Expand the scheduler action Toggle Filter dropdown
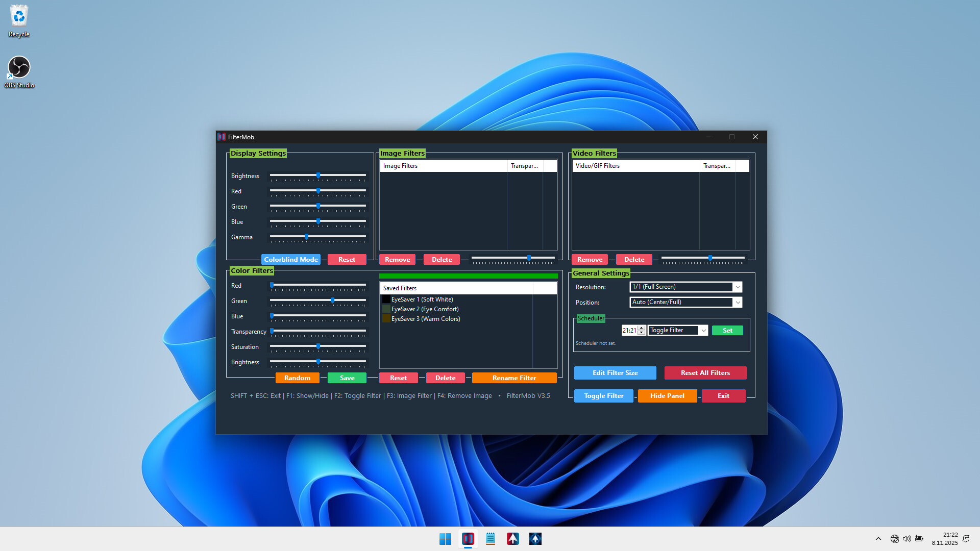 click(x=703, y=331)
